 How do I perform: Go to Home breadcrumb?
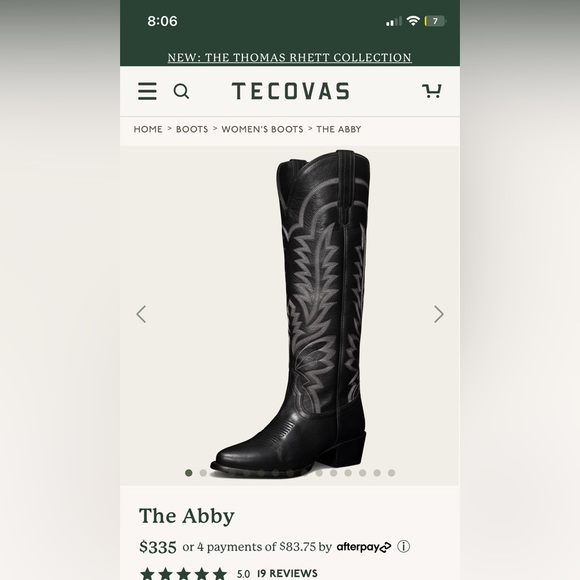click(x=148, y=129)
